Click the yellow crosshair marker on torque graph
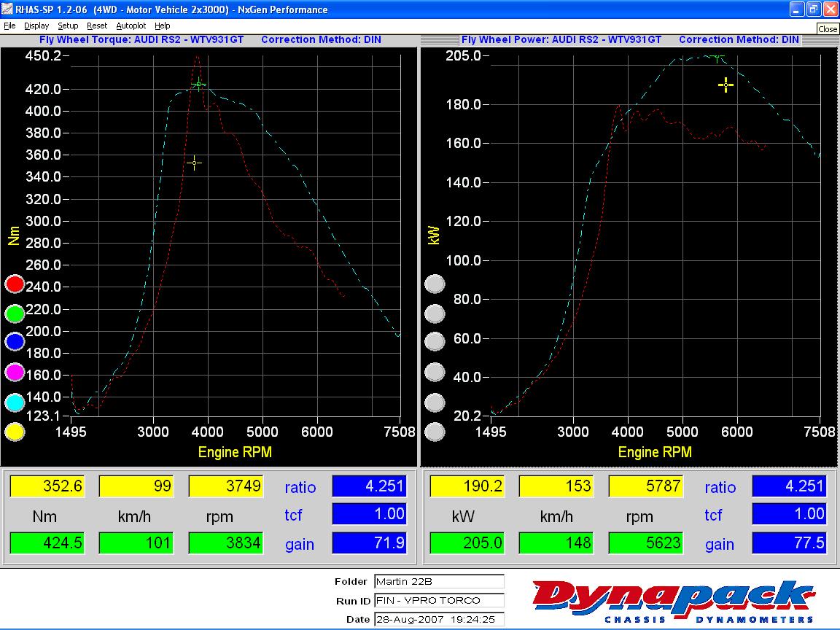The image size is (840, 630). point(194,163)
